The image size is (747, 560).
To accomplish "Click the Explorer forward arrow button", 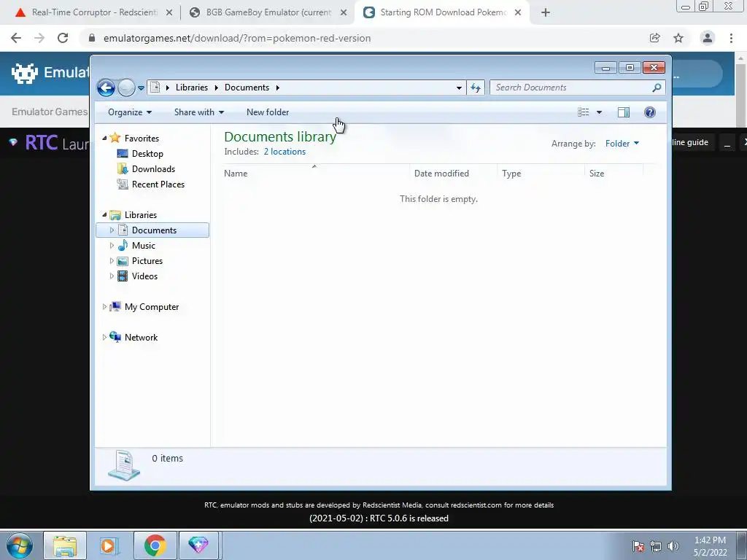I will click(x=126, y=87).
